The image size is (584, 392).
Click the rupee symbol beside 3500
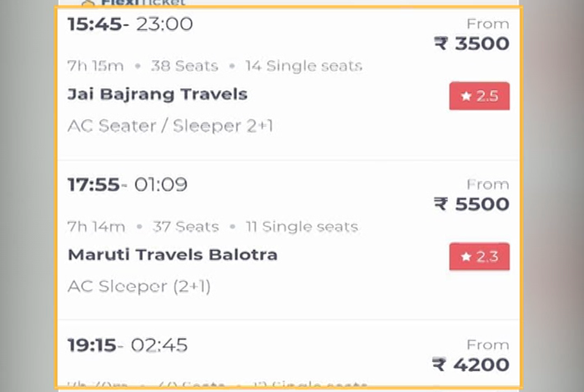(441, 43)
